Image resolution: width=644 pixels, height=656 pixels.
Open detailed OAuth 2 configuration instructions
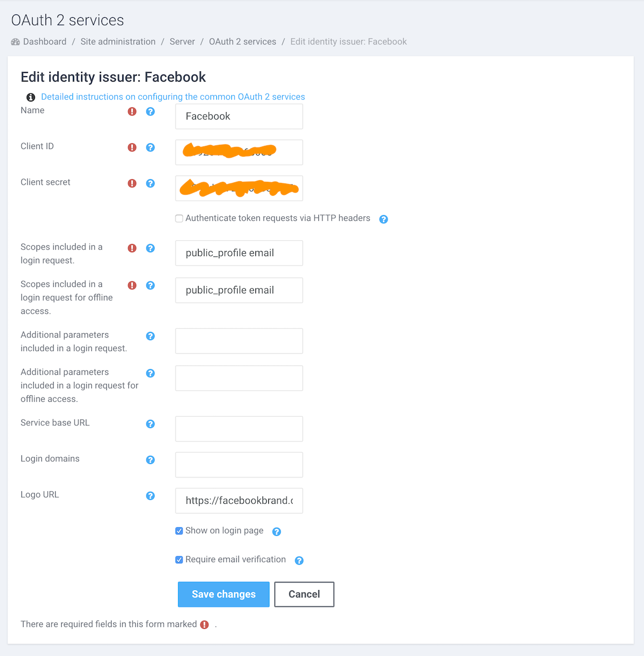pyautogui.click(x=173, y=97)
